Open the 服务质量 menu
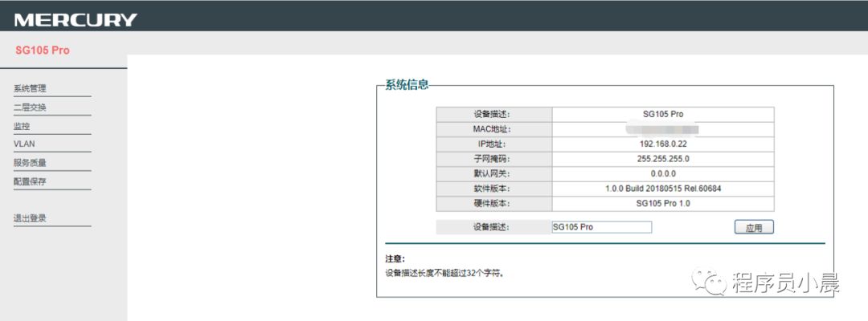This screenshot has width=868, height=321. point(30,162)
